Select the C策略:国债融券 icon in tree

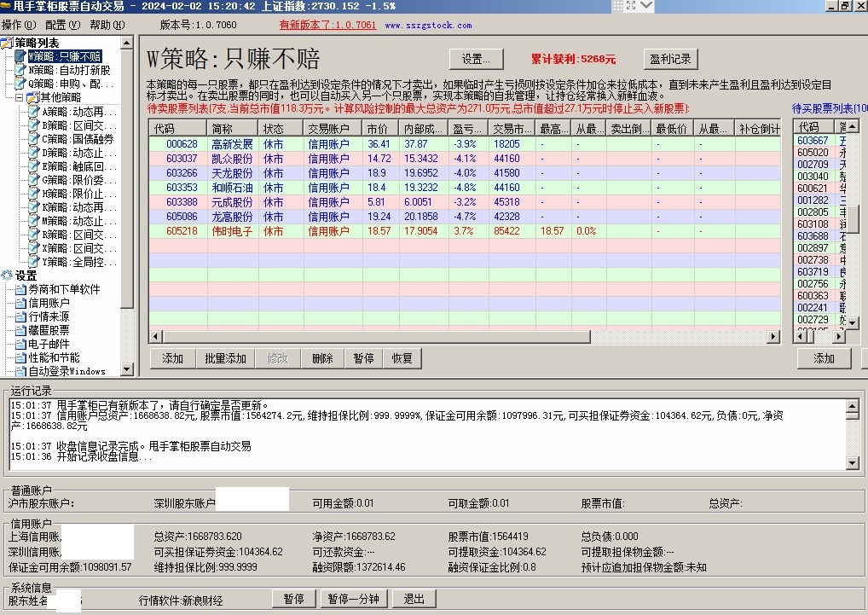[33, 139]
